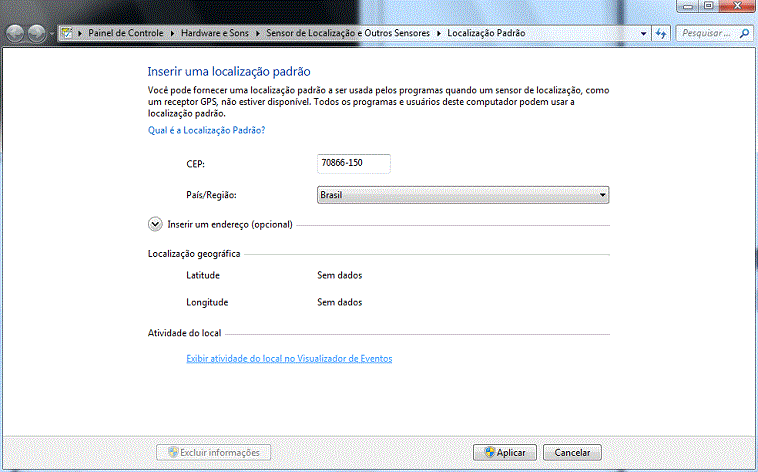Image resolution: width=758 pixels, height=472 pixels.
Task: Click the Atividade do local section label
Action: pyautogui.click(x=184, y=333)
